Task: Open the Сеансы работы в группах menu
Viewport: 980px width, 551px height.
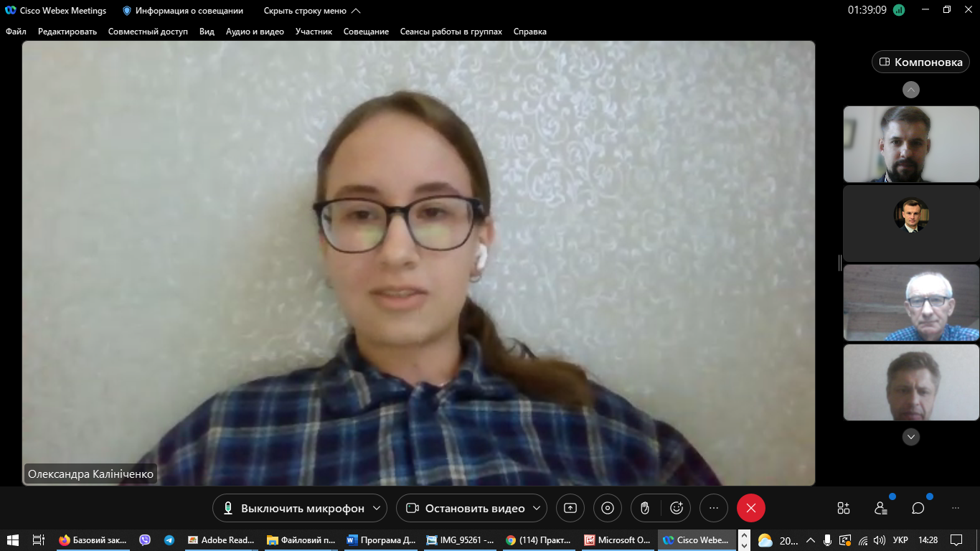Action: [451, 32]
